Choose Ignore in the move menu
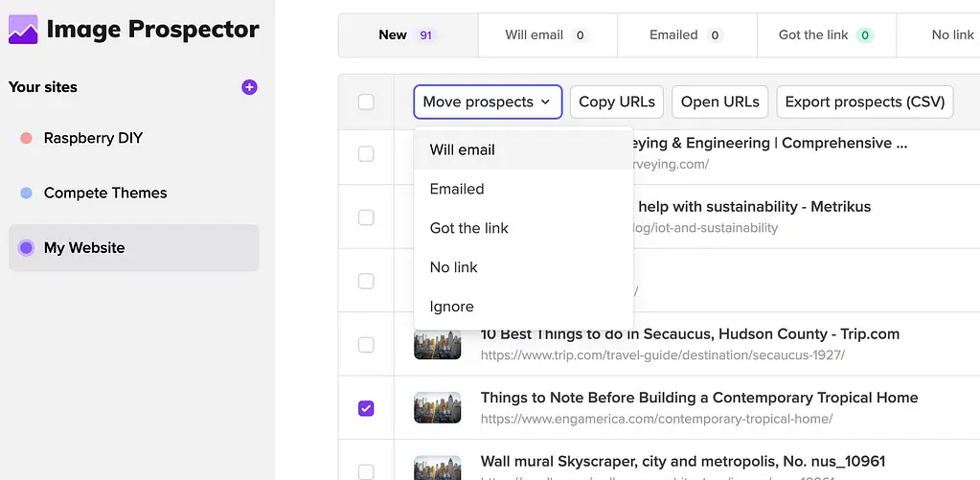980x480 pixels. (452, 307)
